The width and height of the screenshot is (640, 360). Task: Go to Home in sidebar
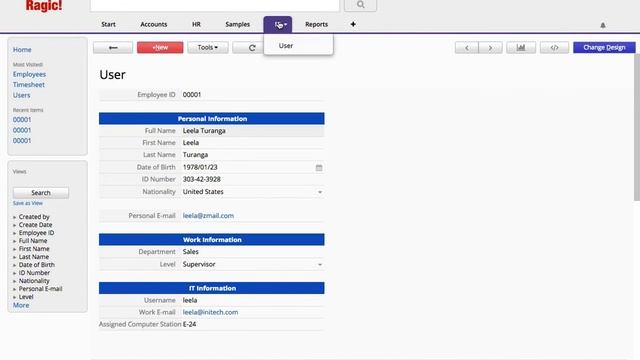click(x=22, y=49)
